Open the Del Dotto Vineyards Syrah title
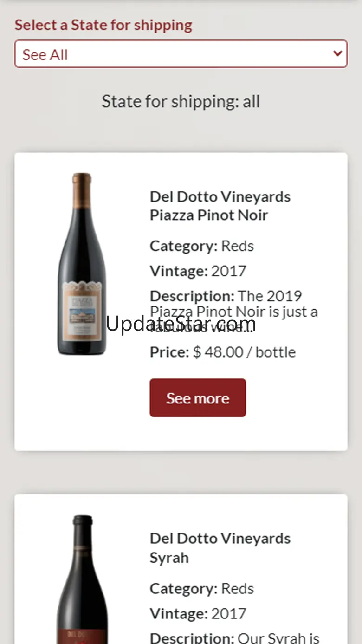 point(220,548)
